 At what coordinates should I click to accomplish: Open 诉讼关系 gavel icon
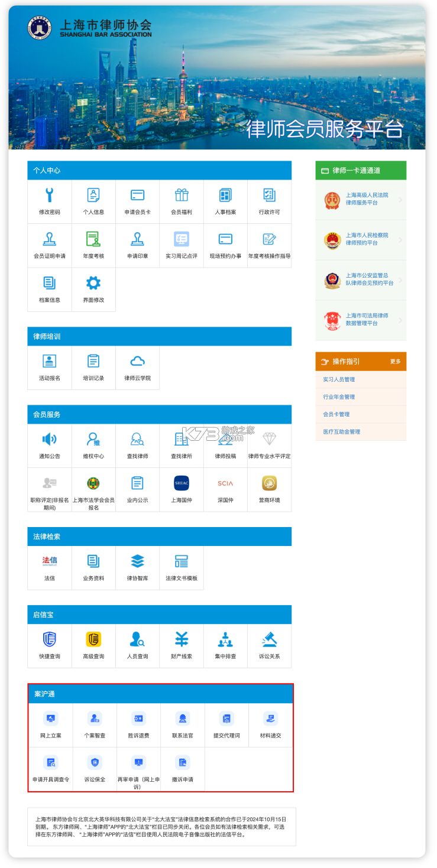(269, 639)
